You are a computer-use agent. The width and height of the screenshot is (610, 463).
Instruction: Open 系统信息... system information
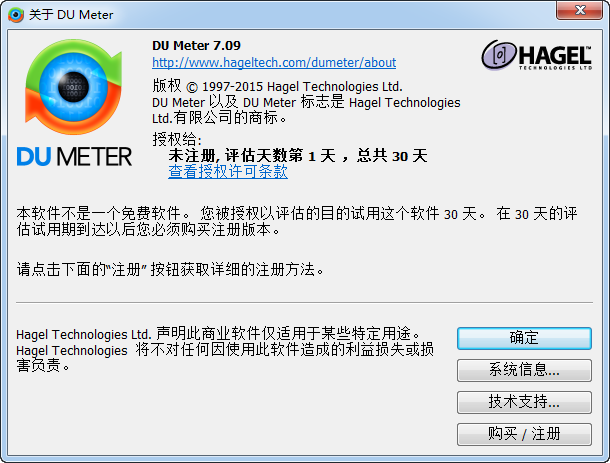point(524,370)
